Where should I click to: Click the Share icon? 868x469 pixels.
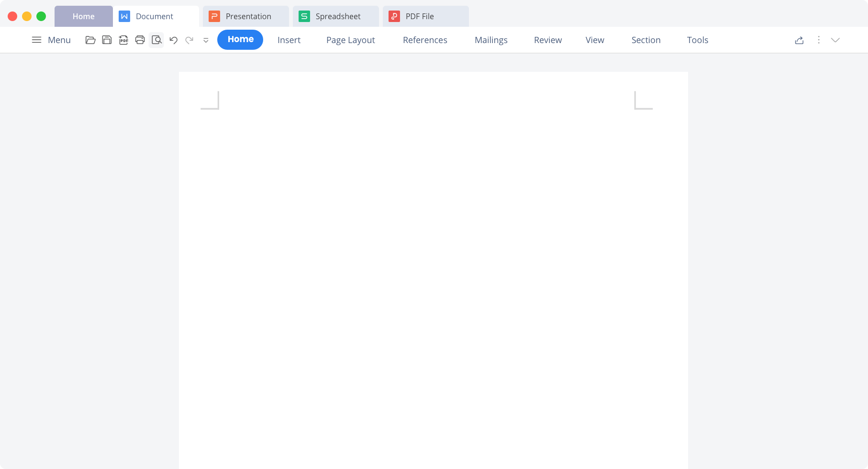[x=799, y=40]
